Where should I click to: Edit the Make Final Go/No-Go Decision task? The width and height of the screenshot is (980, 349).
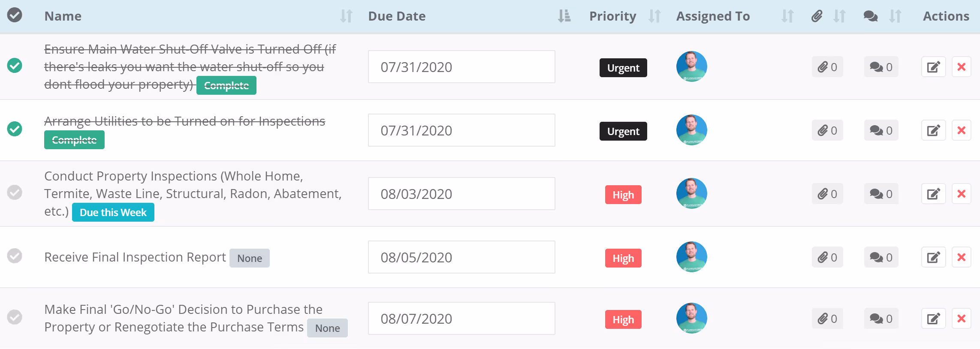tap(933, 319)
